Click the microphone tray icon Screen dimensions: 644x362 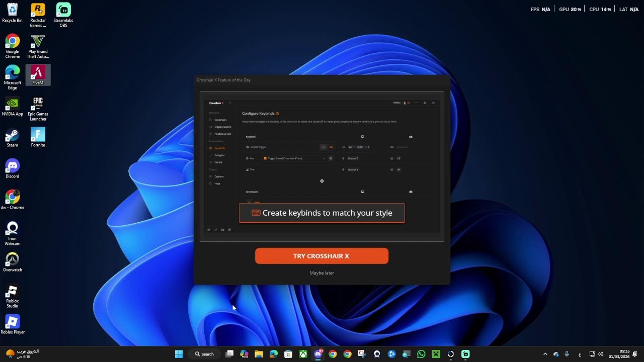click(567, 354)
